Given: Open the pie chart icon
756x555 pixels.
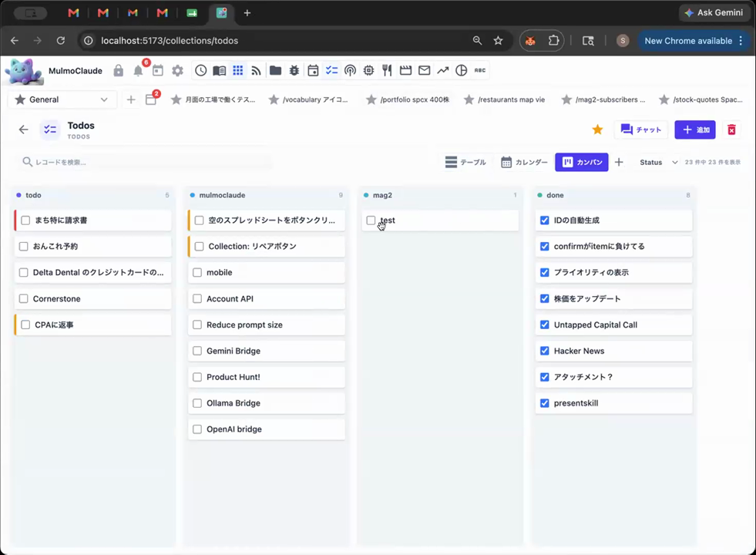Looking at the screenshot, I should click(462, 70).
